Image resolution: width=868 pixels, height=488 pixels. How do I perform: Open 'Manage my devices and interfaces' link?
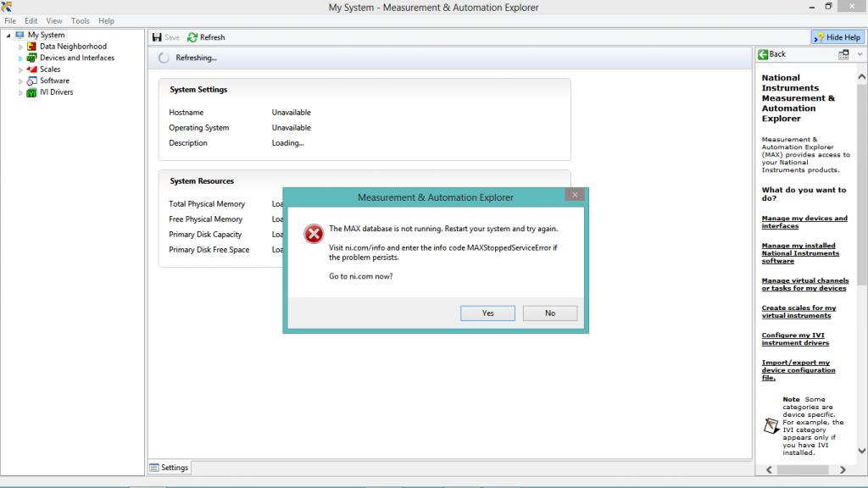point(804,222)
